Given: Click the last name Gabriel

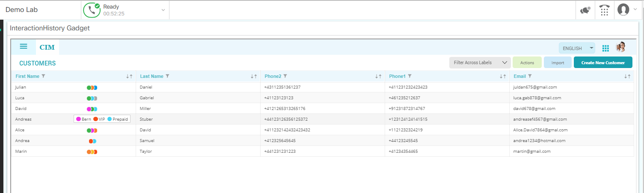Looking at the screenshot, I should (x=147, y=98).
